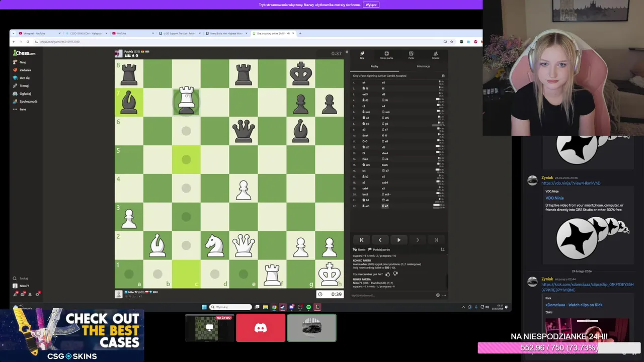Click the icon beside the Latvian Gambit opening name
The image size is (644, 362).
[443, 76]
